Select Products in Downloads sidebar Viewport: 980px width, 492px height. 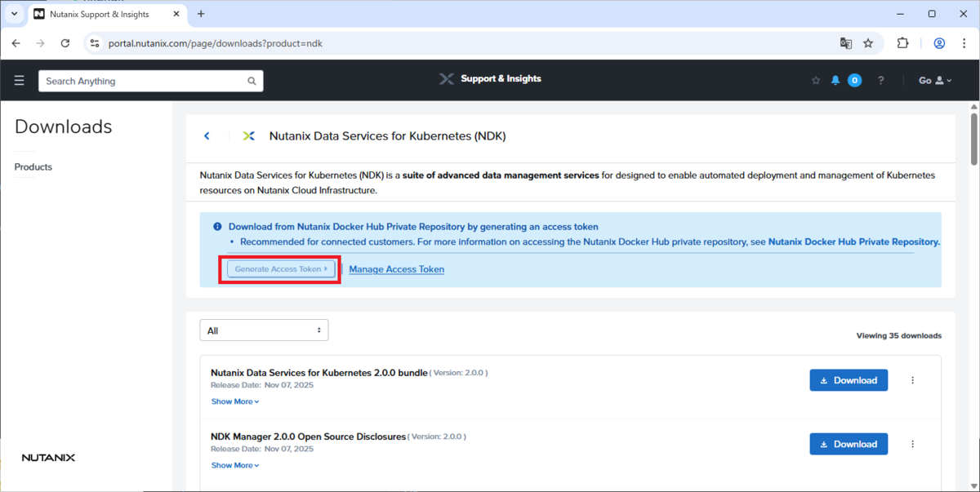click(33, 167)
